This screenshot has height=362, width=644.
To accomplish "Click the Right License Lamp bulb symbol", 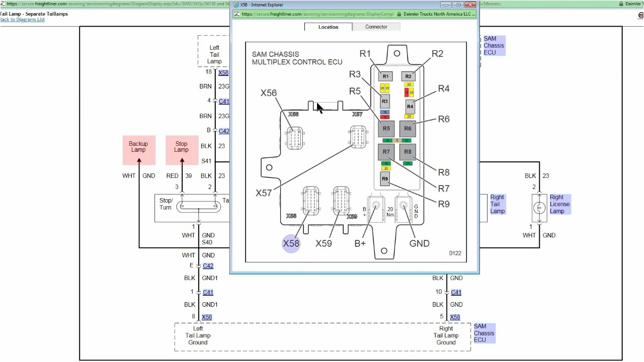I will tap(539, 207).
